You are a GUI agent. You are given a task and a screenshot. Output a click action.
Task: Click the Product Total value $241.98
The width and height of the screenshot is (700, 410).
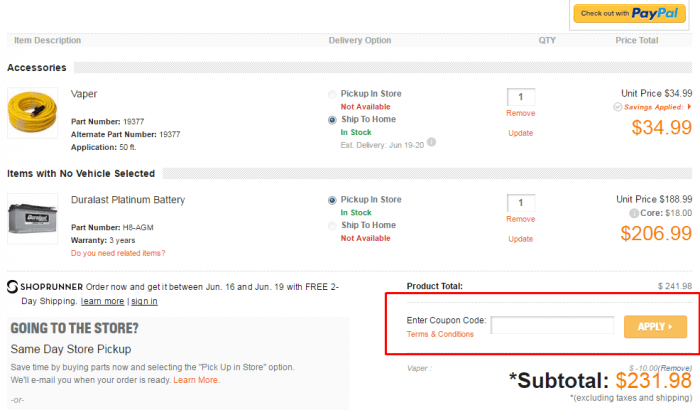[675, 286]
